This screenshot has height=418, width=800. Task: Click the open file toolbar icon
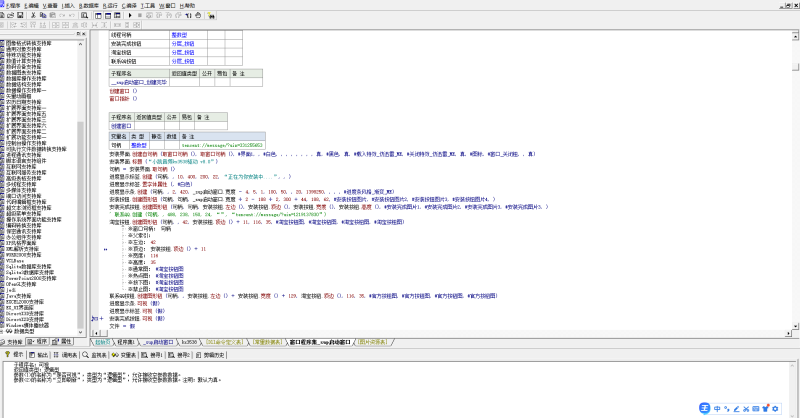11,15
